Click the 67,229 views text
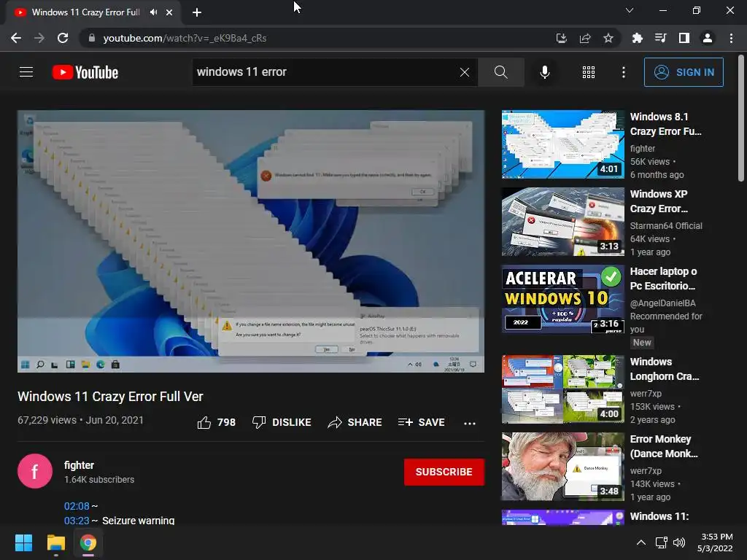 pos(47,420)
